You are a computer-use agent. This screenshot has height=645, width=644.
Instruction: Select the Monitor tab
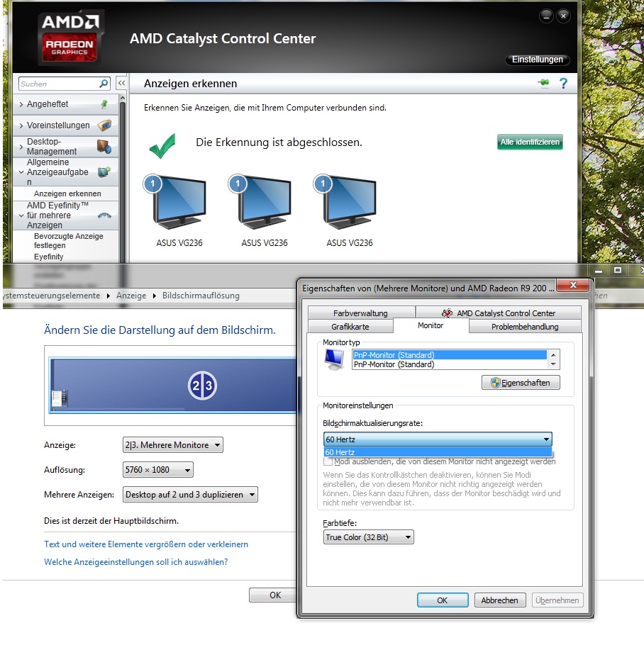click(431, 325)
